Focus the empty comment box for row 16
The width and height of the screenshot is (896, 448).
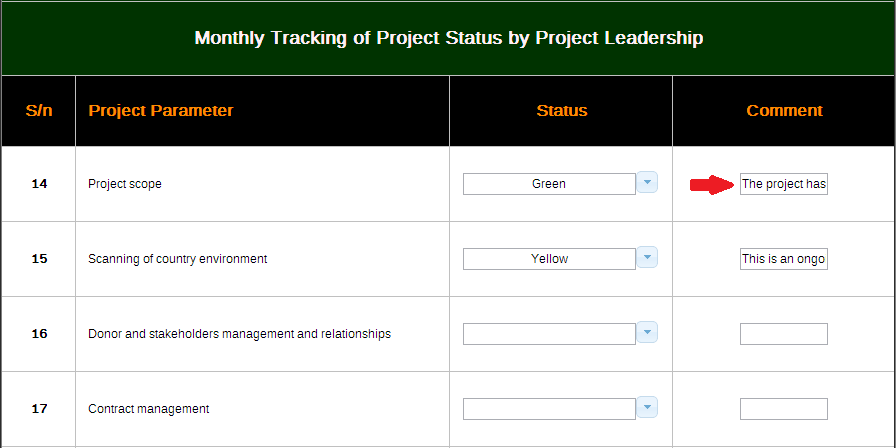point(784,334)
